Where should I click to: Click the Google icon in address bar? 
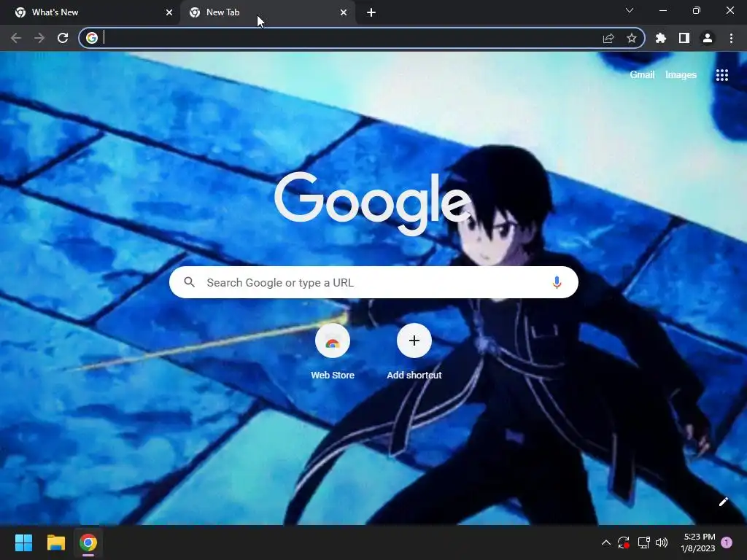click(x=92, y=38)
